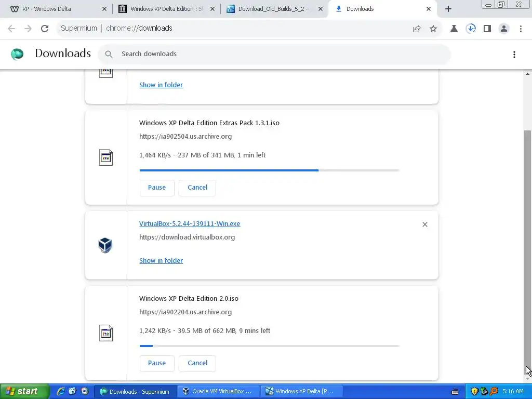Toggle the side panel icon
This screenshot has width=532, height=399.
click(487, 29)
